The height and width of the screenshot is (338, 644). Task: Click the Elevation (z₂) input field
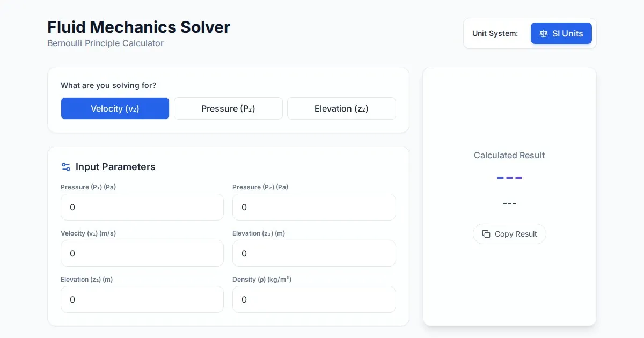(x=142, y=299)
